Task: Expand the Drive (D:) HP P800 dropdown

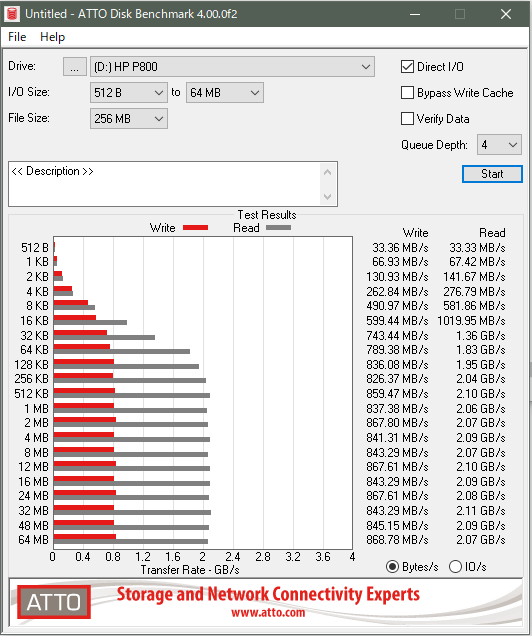Action: [x=232, y=67]
